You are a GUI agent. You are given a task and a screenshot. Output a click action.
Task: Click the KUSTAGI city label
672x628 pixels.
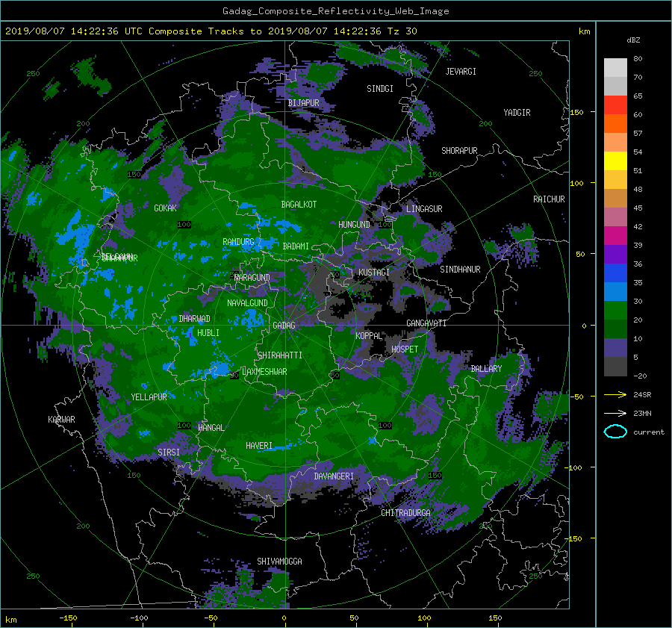tap(374, 273)
